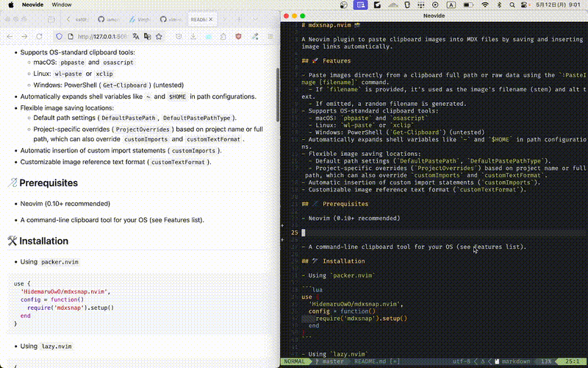Click the 25:1 cursor position in statusline
Screen dimensions: 588x368
(573, 361)
